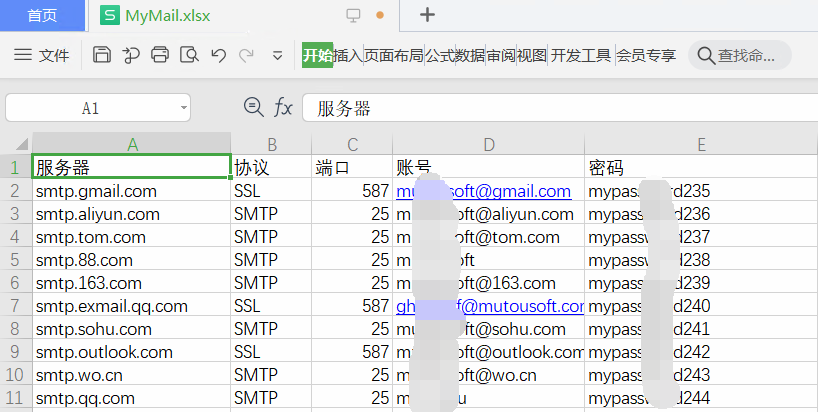Image resolution: width=818 pixels, height=412 pixels.
Task: Select row 11 header
Action: pyautogui.click(x=16, y=397)
